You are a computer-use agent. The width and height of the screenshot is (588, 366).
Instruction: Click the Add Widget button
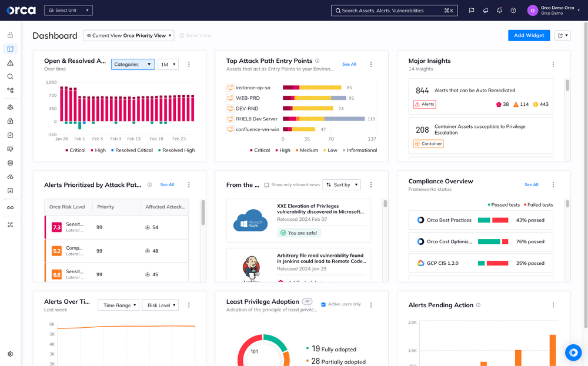[529, 36]
